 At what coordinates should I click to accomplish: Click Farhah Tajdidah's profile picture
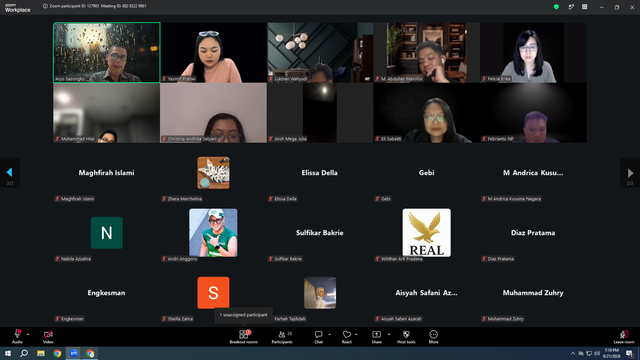[320, 293]
